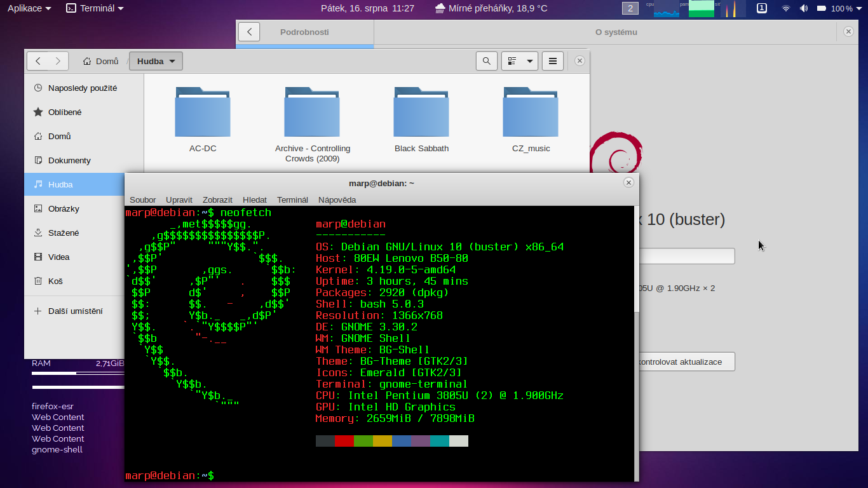Open Stažené in Files sidebar

[x=74, y=233]
